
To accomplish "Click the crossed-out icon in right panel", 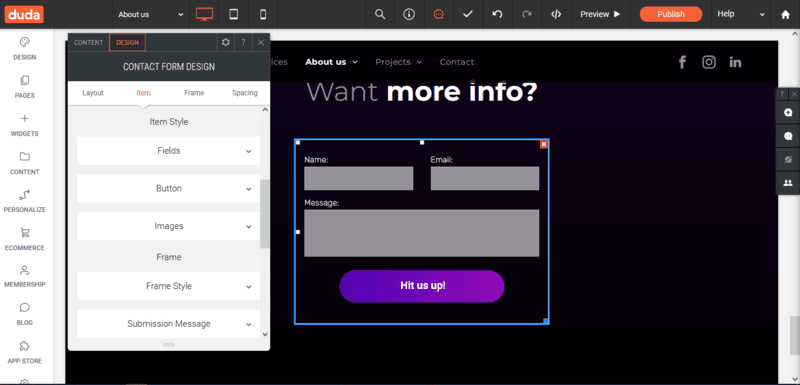I will tap(788, 160).
